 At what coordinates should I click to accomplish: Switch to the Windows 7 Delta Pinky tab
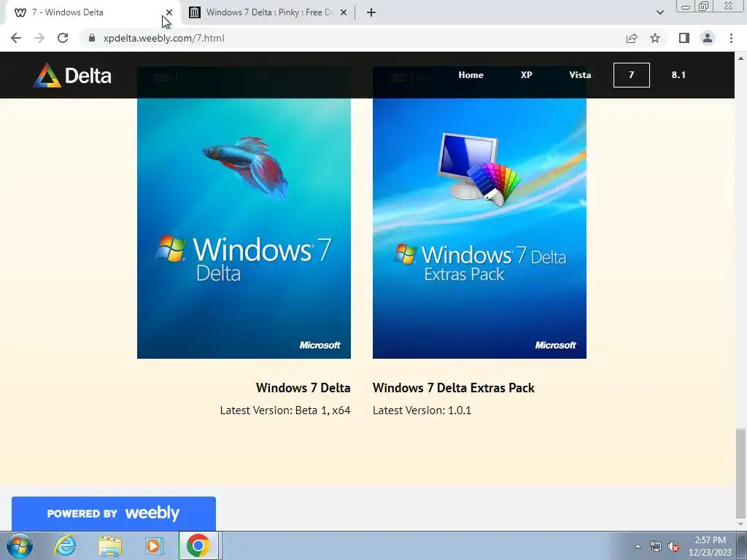click(268, 12)
